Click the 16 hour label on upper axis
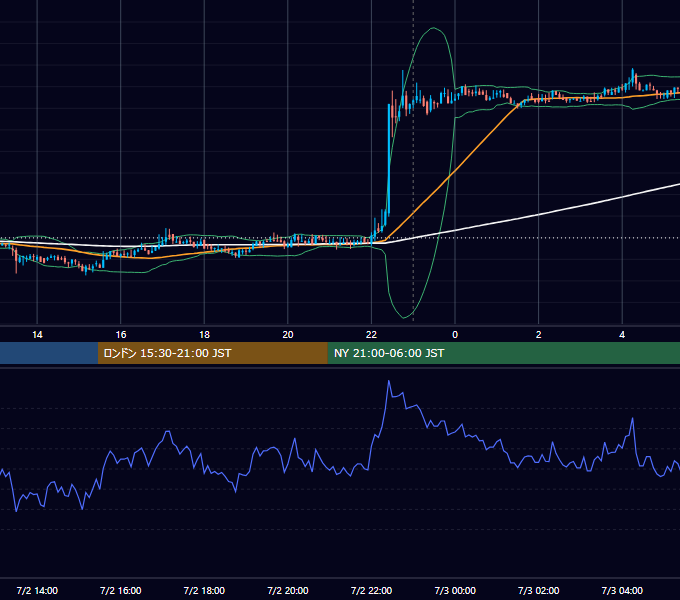Screen dimensions: 680x600 tap(121, 335)
